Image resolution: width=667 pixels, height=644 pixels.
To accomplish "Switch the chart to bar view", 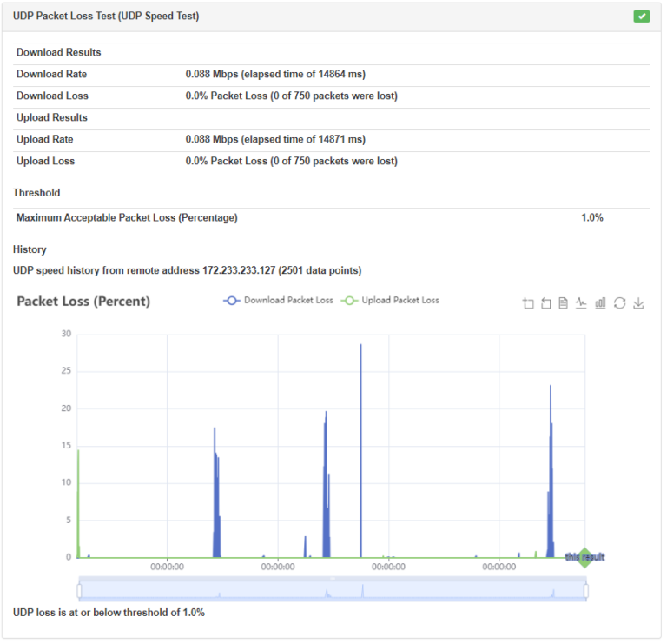I will tap(600, 303).
